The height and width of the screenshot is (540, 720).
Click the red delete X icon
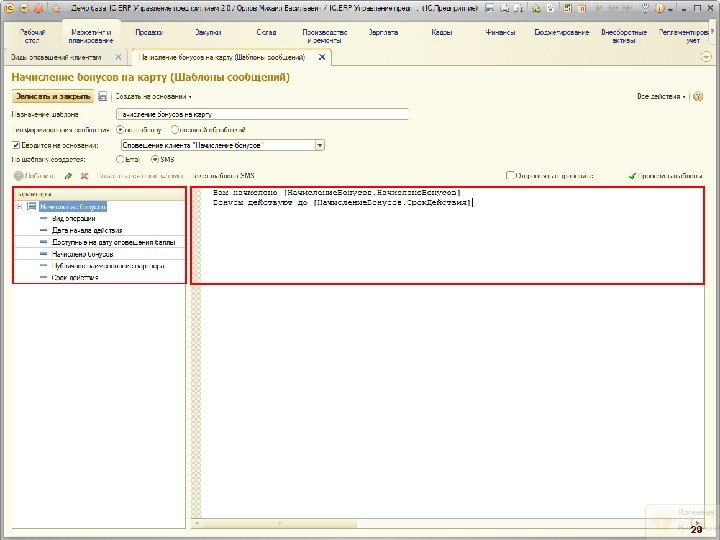(x=85, y=175)
